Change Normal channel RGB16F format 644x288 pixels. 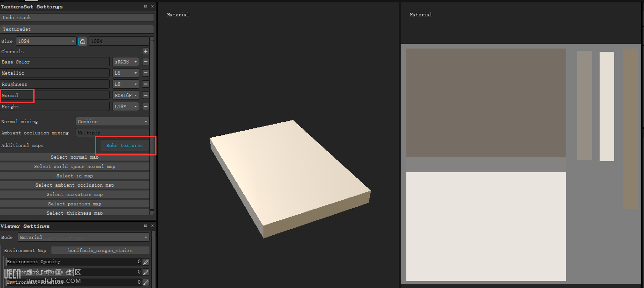(126, 95)
